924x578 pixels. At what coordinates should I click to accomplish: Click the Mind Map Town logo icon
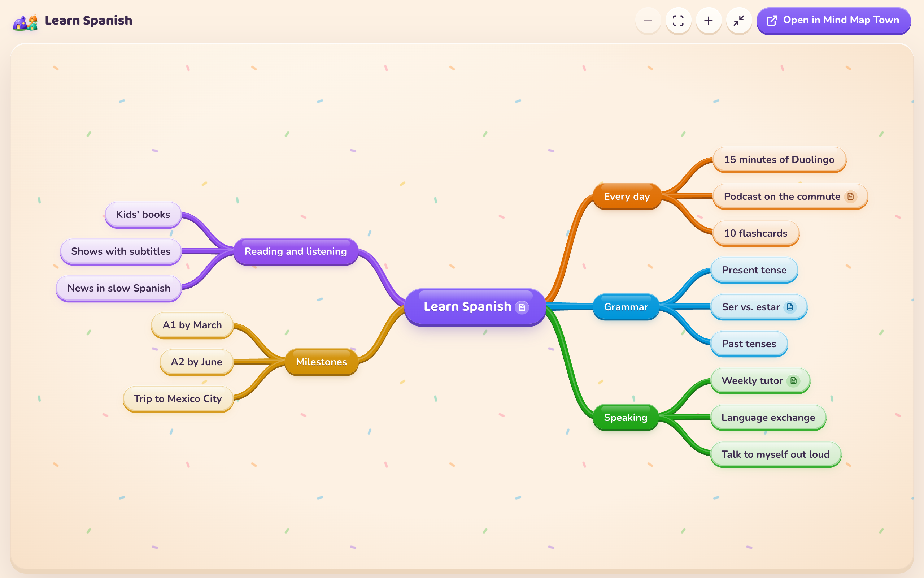25,22
